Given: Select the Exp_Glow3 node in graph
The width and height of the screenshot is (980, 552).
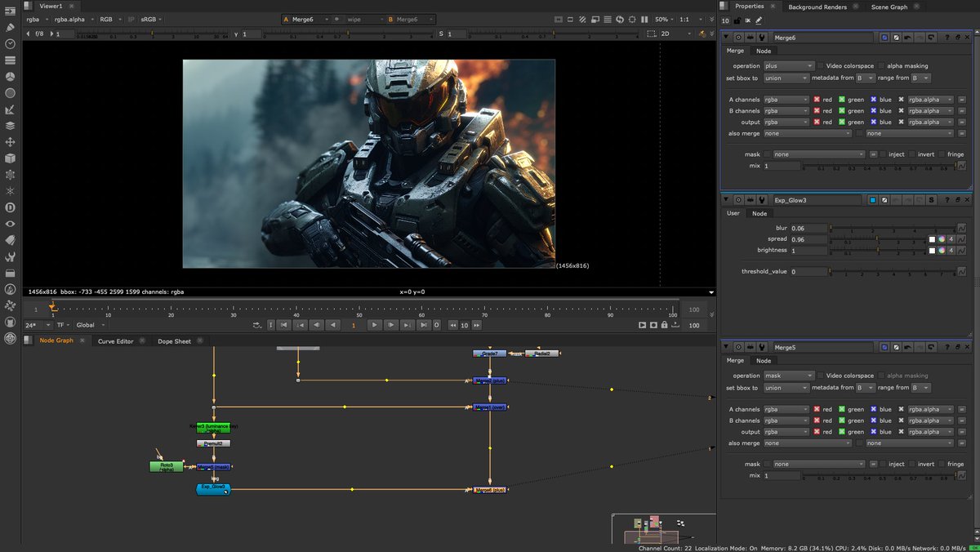Looking at the screenshot, I should click(213, 488).
